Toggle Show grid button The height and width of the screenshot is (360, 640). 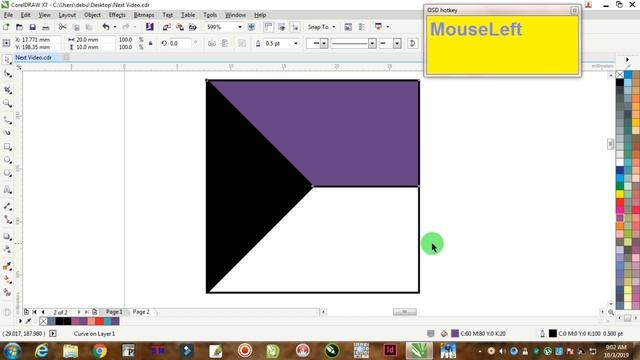[282, 27]
